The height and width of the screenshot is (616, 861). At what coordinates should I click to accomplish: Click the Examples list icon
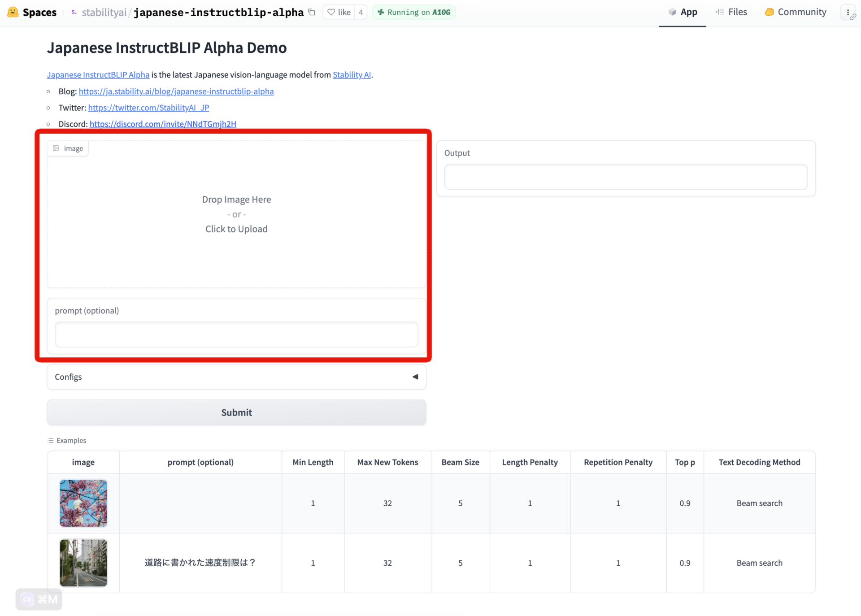pyautogui.click(x=51, y=440)
